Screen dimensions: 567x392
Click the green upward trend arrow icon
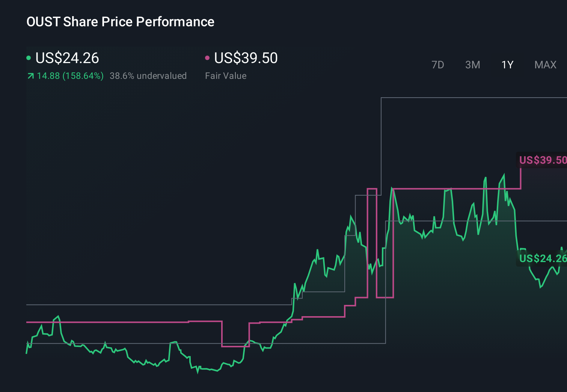tap(30, 75)
